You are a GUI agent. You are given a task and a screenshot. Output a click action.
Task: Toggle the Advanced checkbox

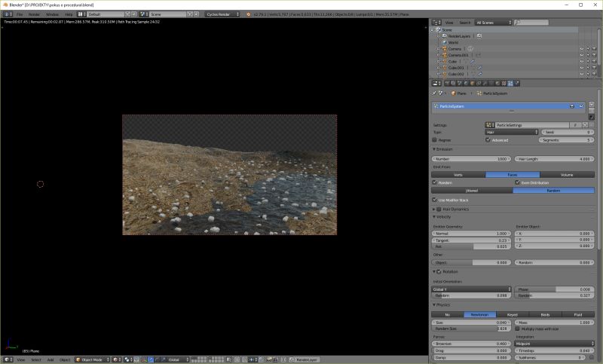[488, 140]
